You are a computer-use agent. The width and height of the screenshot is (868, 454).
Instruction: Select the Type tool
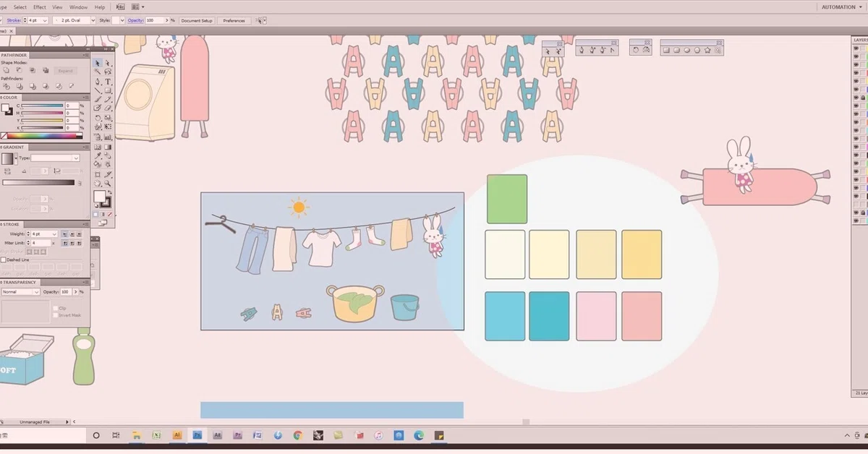[x=108, y=82]
